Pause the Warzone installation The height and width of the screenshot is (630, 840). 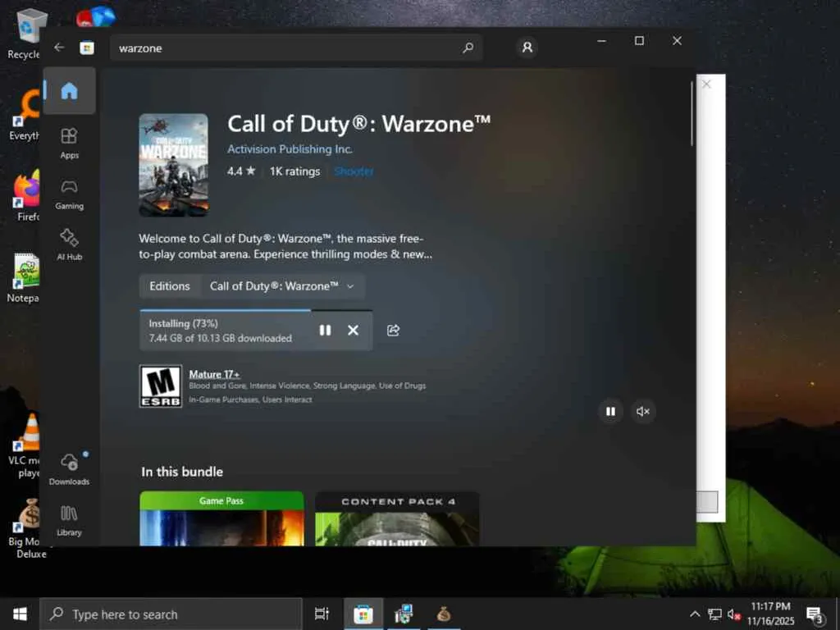325,330
